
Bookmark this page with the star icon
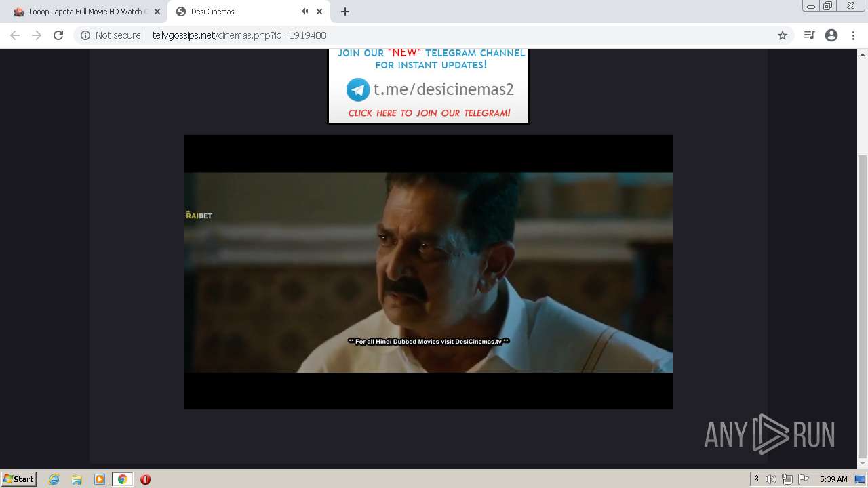783,35
